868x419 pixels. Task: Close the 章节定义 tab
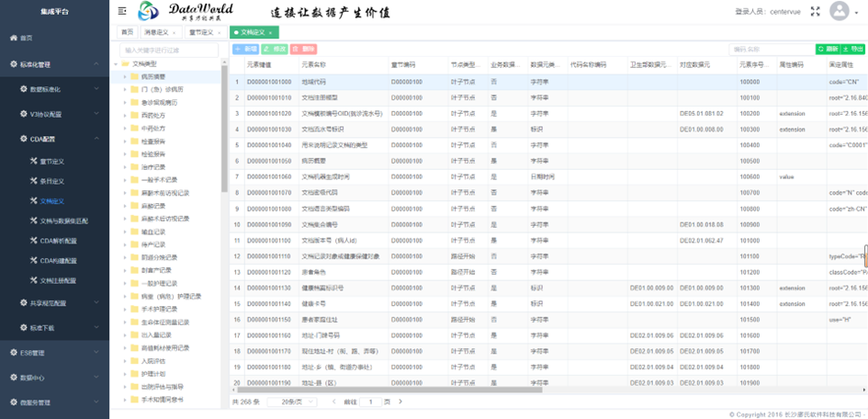(219, 33)
